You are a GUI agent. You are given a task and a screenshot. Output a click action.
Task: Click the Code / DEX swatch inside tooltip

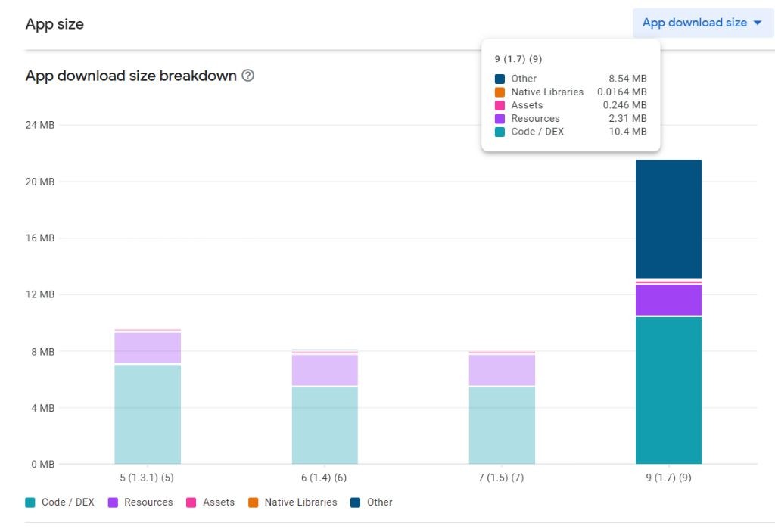[x=500, y=131]
